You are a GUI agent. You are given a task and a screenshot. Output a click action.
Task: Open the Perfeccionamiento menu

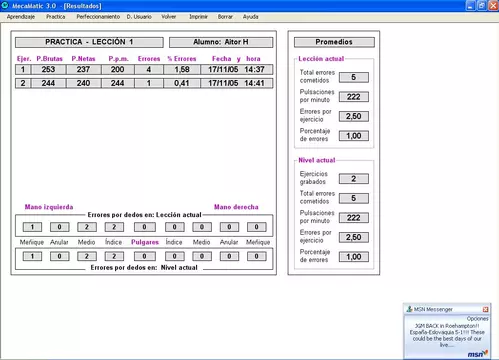pyautogui.click(x=98, y=17)
